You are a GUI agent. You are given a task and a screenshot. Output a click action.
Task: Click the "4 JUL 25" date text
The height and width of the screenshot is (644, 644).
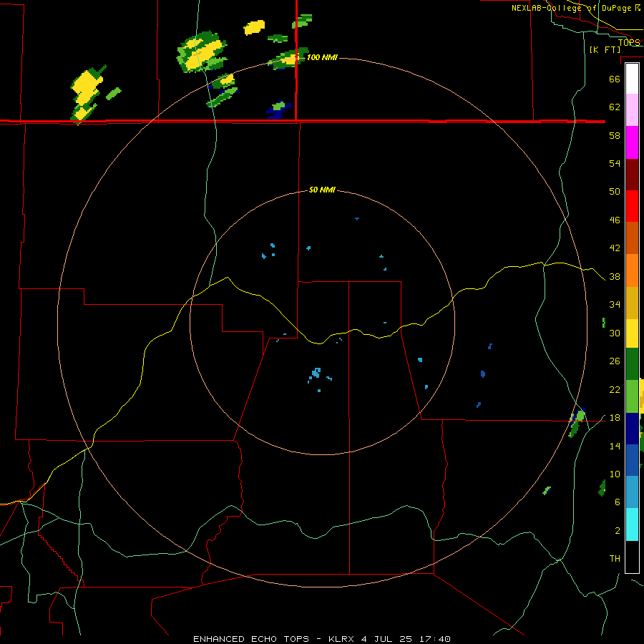click(386, 639)
